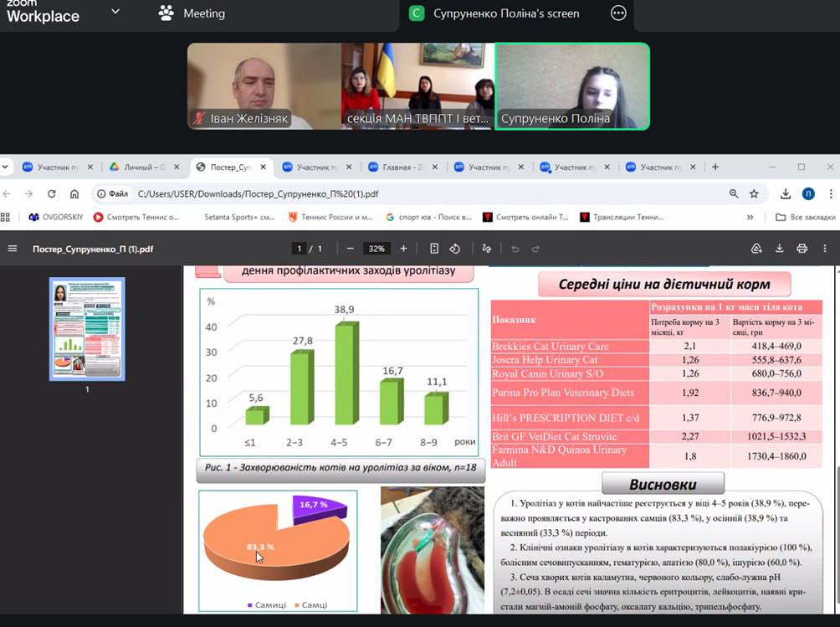Open the Все закладки bookmarks folder
Screen dimensions: 840x627
tap(805, 217)
